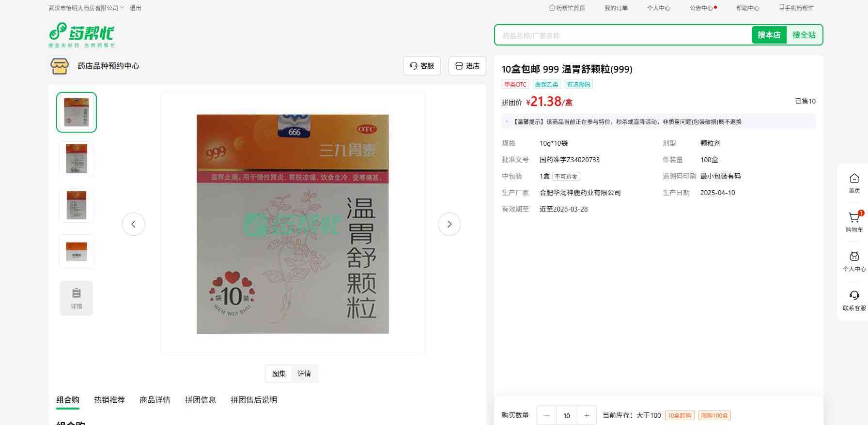Open the 商品详情 tab
This screenshot has width=868, height=425.
click(155, 400)
